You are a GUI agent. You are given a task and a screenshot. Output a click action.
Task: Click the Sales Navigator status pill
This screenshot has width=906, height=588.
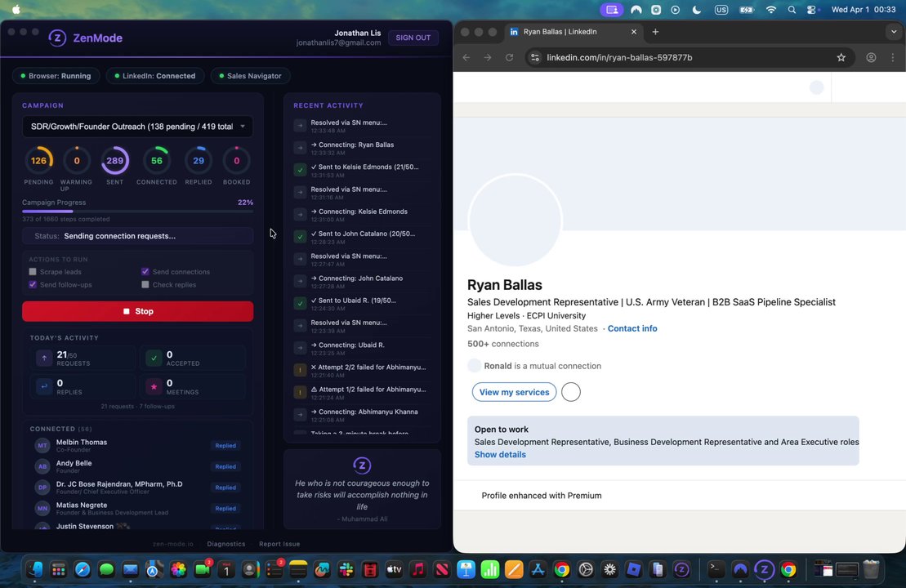[250, 76]
